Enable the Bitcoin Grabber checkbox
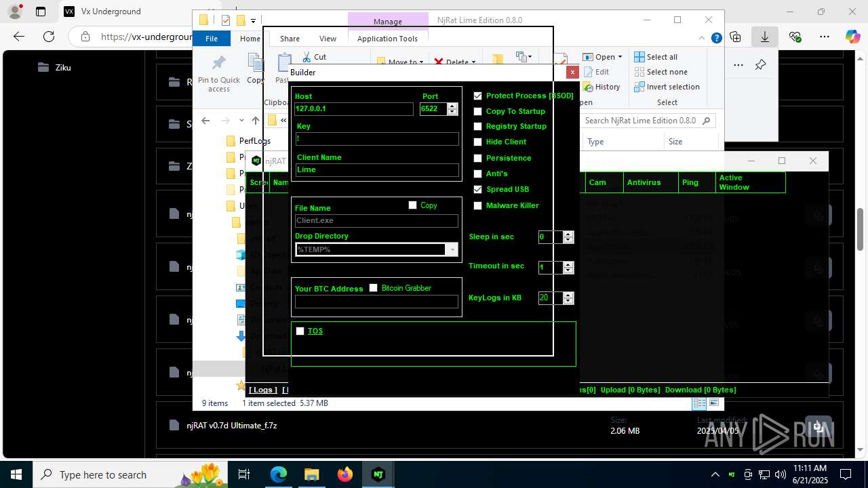This screenshot has height=488, width=868. [x=373, y=287]
